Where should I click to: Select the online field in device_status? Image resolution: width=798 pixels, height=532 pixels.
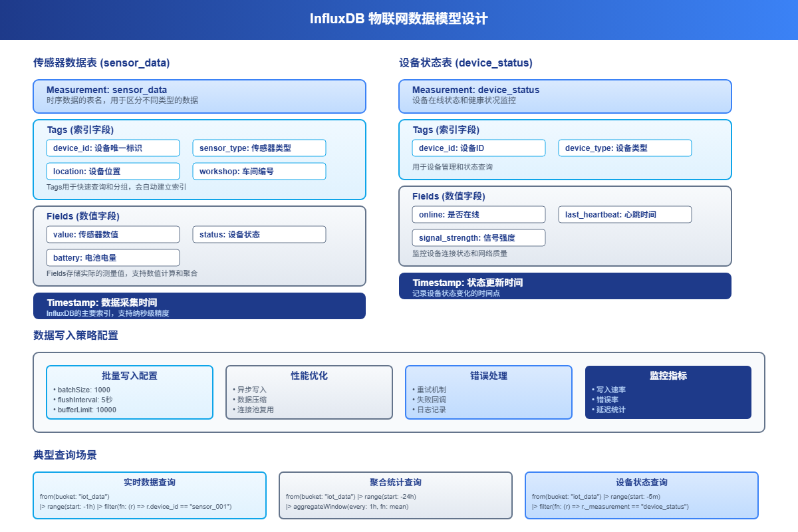tap(478, 214)
